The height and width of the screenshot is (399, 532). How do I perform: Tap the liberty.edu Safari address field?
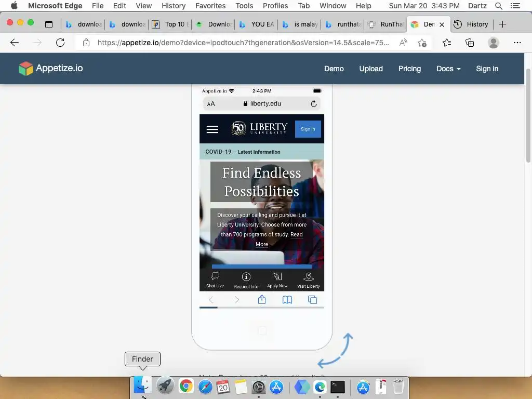click(262, 103)
